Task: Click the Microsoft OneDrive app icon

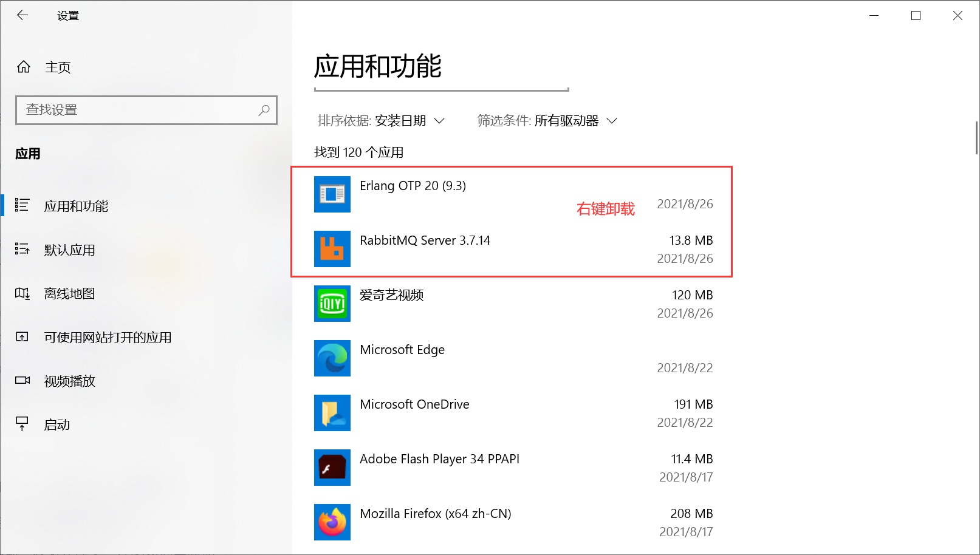Action: 332,413
